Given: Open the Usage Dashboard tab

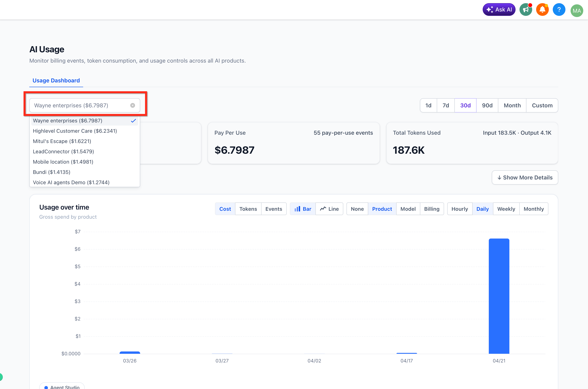Looking at the screenshot, I should [x=56, y=80].
